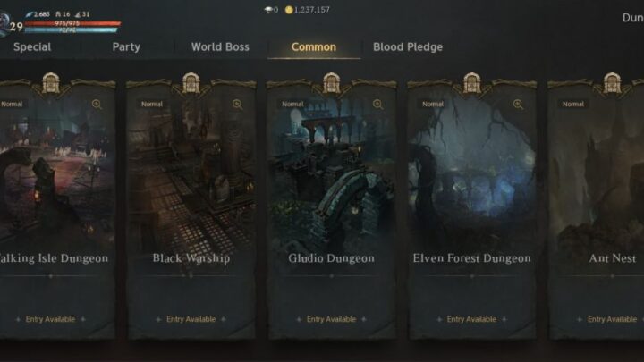The height and width of the screenshot is (362, 644).
Task: Click Entry Available on Gludio Dungeon
Action: coord(332,319)
